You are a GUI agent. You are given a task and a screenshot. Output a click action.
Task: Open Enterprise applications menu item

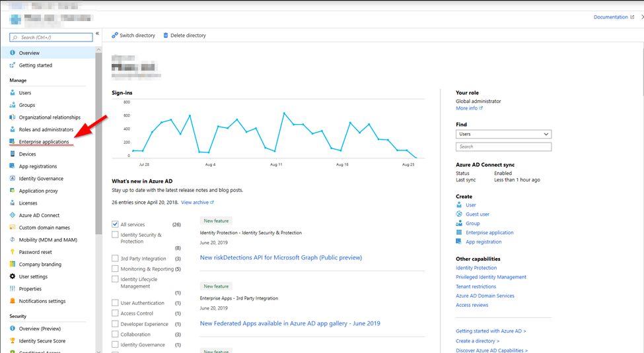pos(44,142)
